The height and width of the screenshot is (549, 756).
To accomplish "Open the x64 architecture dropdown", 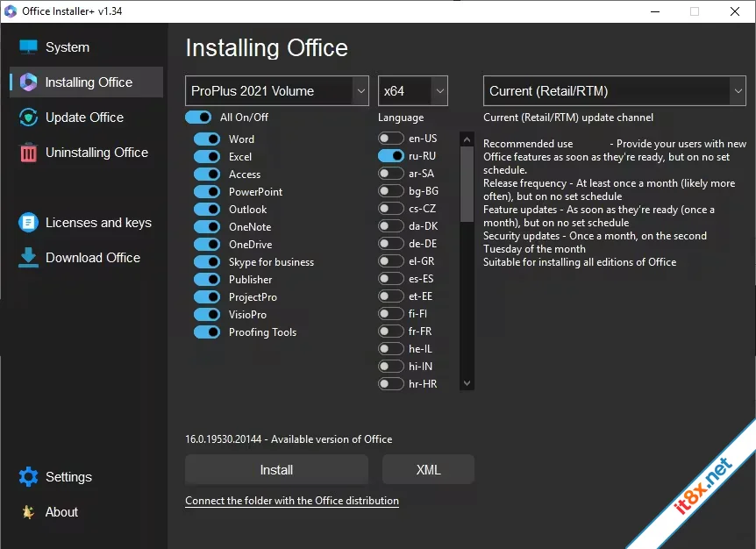I will coord(413,90).
